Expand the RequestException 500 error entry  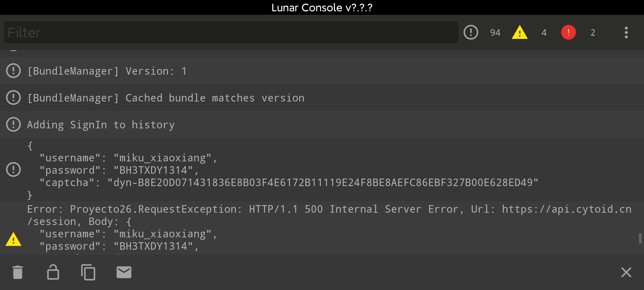[322, 228]
